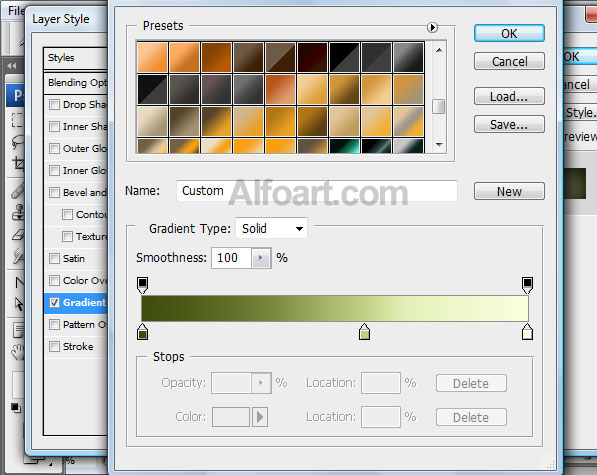Image resolution: width=597 pixels, height=475 pixels.
Task: Select the Hand tool
Action: (18, 352)
